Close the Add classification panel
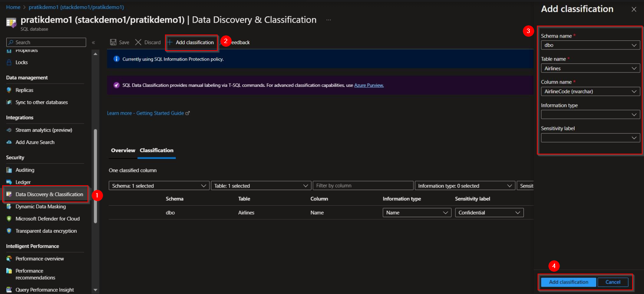This screenshot has height=294, width=644. point(634,9)
